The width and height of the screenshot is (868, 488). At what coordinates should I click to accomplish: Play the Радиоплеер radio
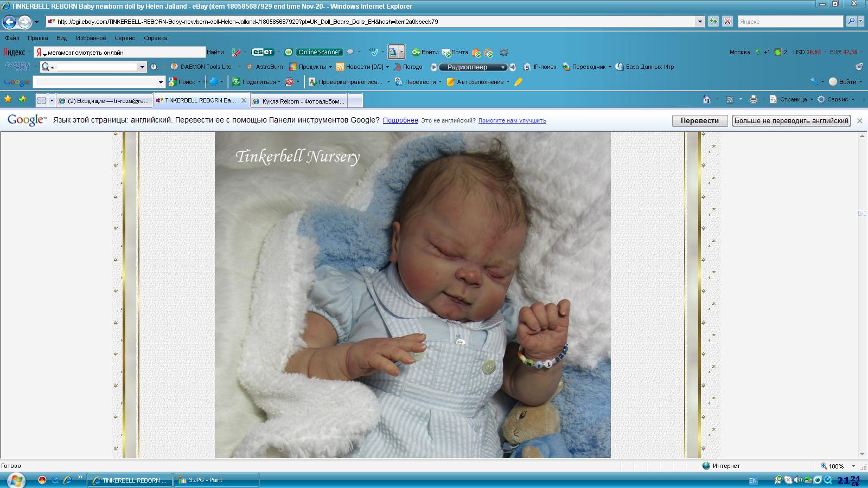pyautogui.click(x=434, y=67)
